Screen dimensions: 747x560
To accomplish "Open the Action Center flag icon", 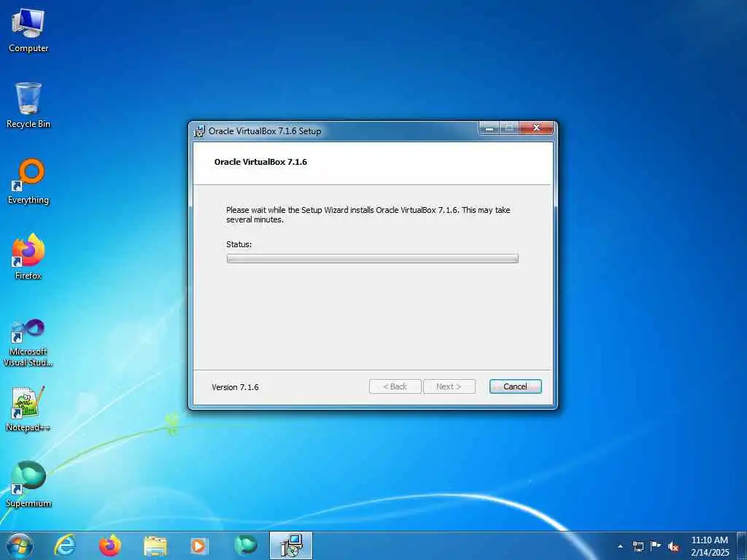I will (x=656, y=545).
